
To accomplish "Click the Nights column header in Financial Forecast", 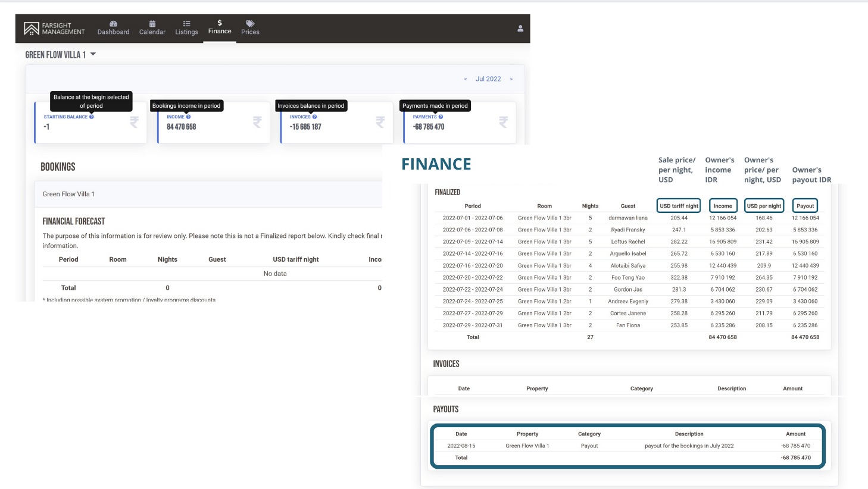I will [x=167, y=259].
